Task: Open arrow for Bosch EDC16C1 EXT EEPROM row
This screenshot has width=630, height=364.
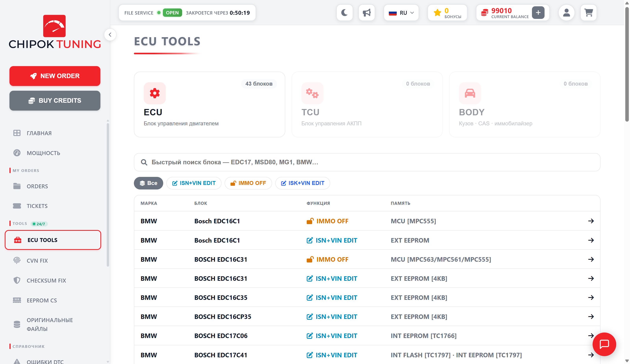Action: point(591,240)
